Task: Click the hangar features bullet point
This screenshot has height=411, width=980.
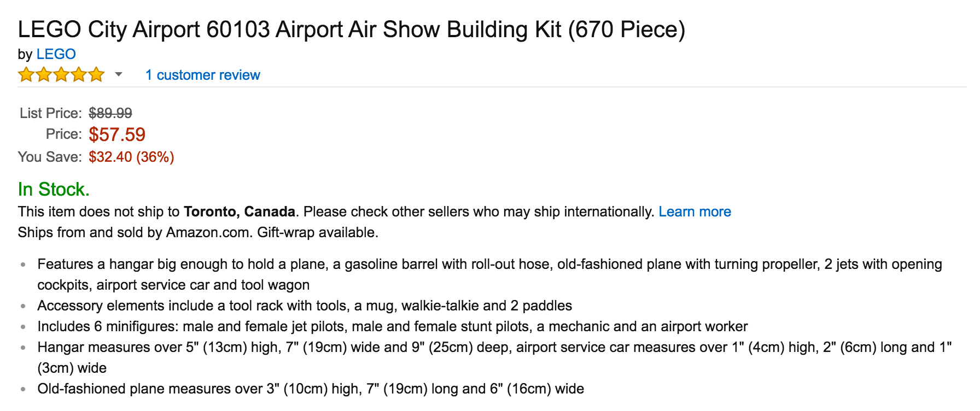Action: pos(489,265)
